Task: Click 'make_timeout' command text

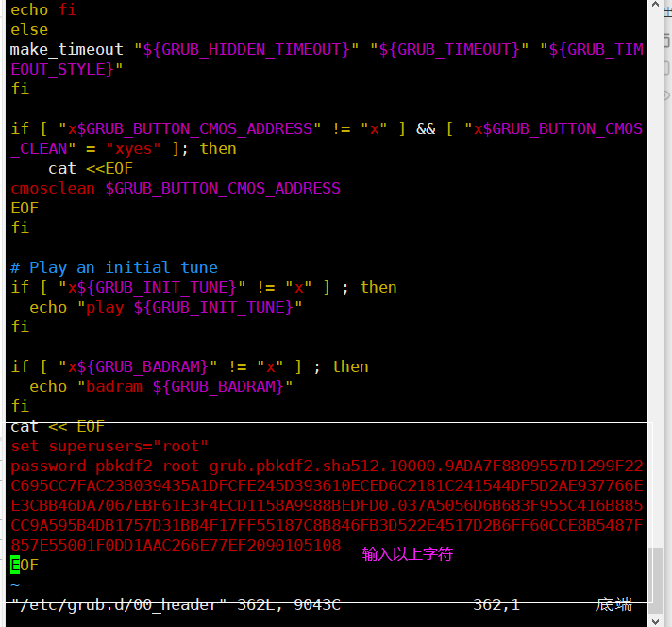Action: point(66,50)
